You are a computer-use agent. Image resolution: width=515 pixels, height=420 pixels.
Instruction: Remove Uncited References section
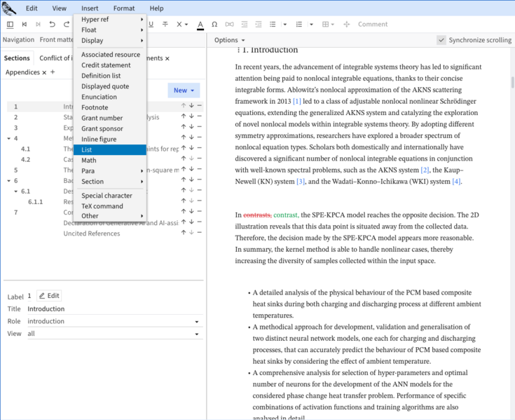point(200,232)
